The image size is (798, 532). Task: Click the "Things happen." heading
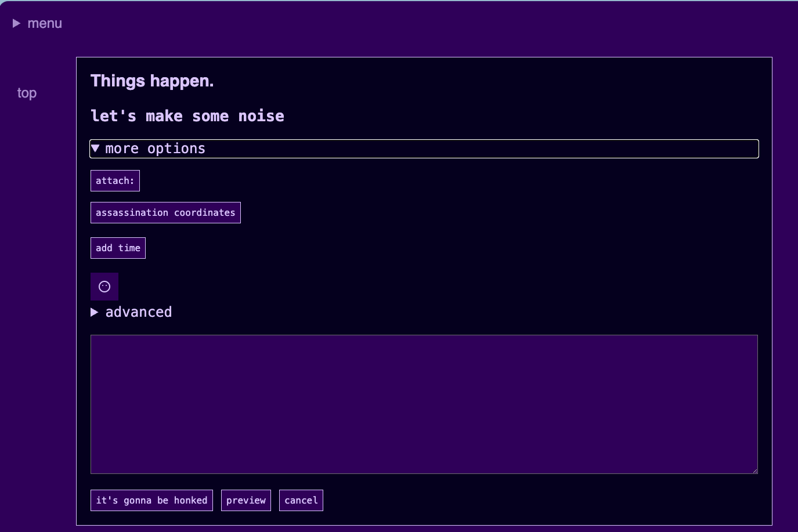pos(152,81)
